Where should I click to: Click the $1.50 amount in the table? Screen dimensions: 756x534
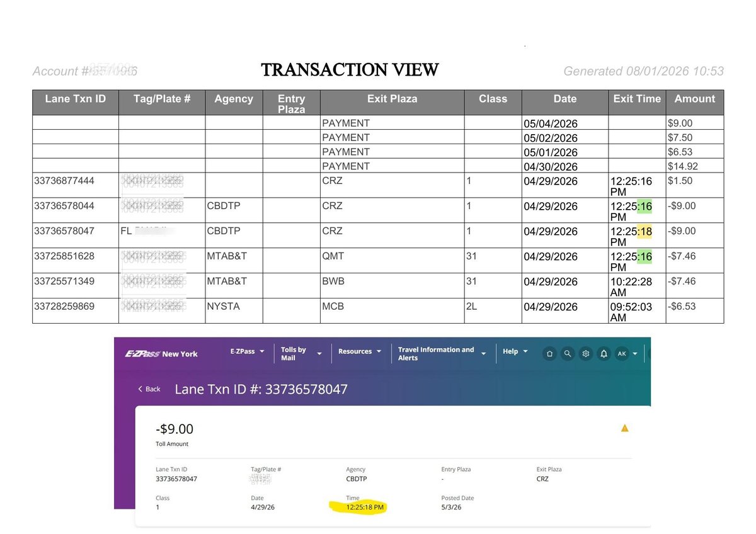(x=680, y=181)
